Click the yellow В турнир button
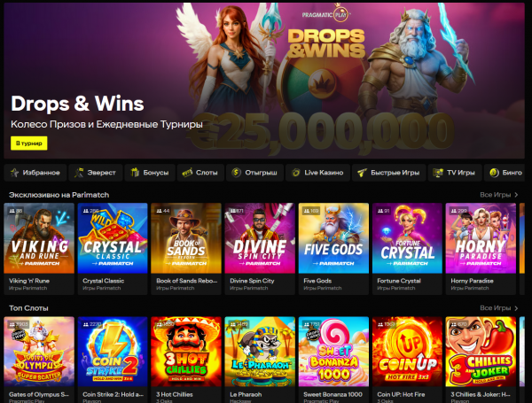This screenshot has width=532, height=403. pos(29,143)
